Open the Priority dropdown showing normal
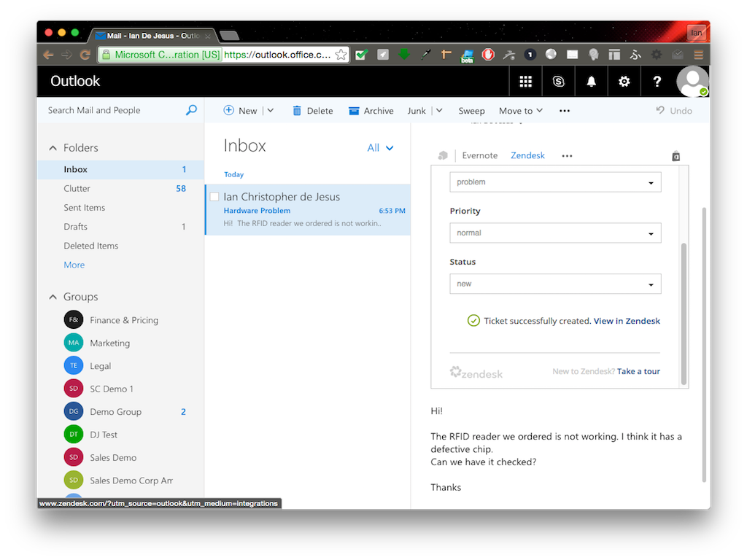 point(555,233)
